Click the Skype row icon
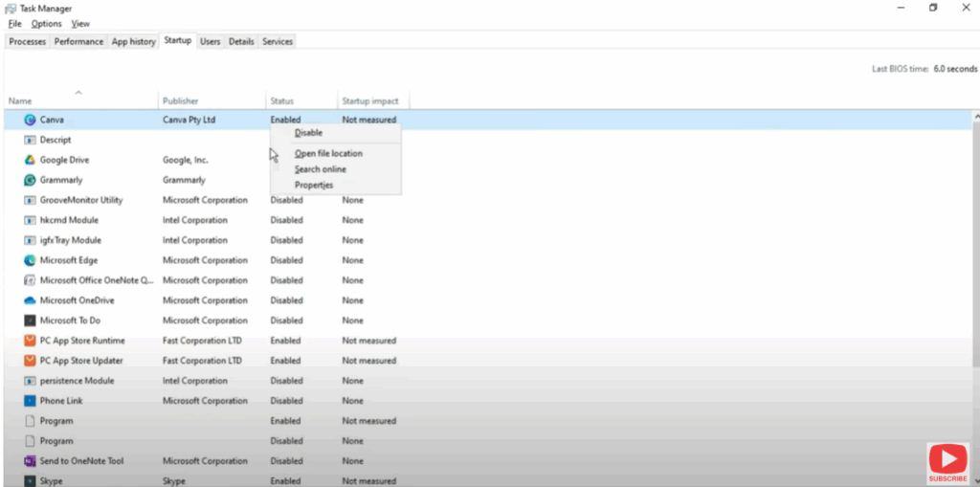Image resolution: width=980 pixels, height=487 pixels. tap(30, 480)
